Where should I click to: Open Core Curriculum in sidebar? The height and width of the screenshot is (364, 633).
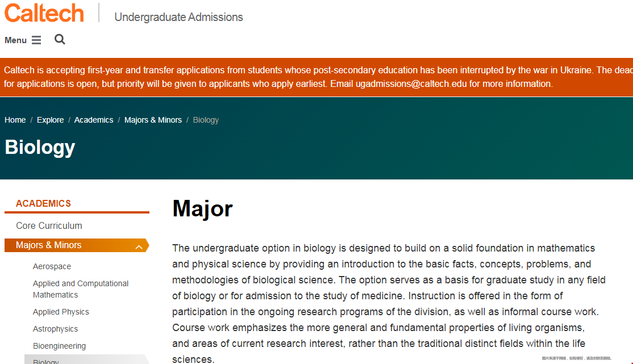49,225
